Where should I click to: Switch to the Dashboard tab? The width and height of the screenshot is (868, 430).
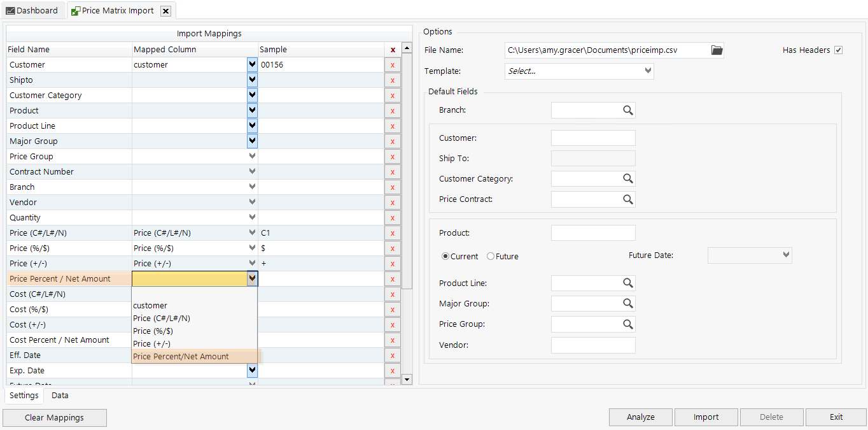(x=33, y=10)
